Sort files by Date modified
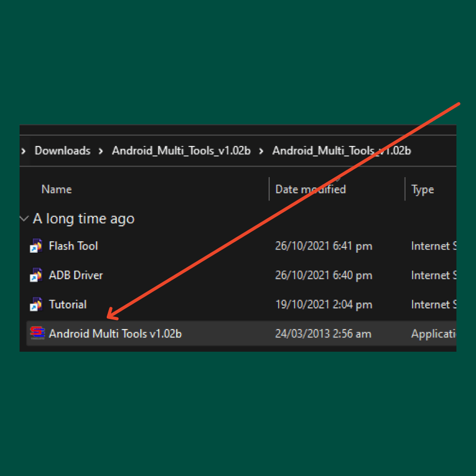 point(310,189)
